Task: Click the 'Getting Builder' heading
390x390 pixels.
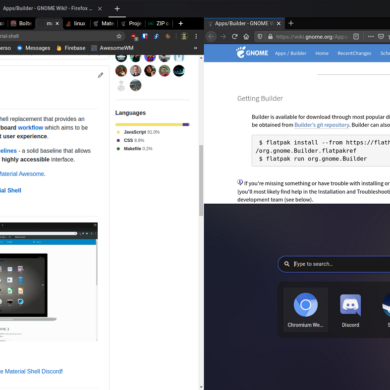Action: tap(260, 98)
